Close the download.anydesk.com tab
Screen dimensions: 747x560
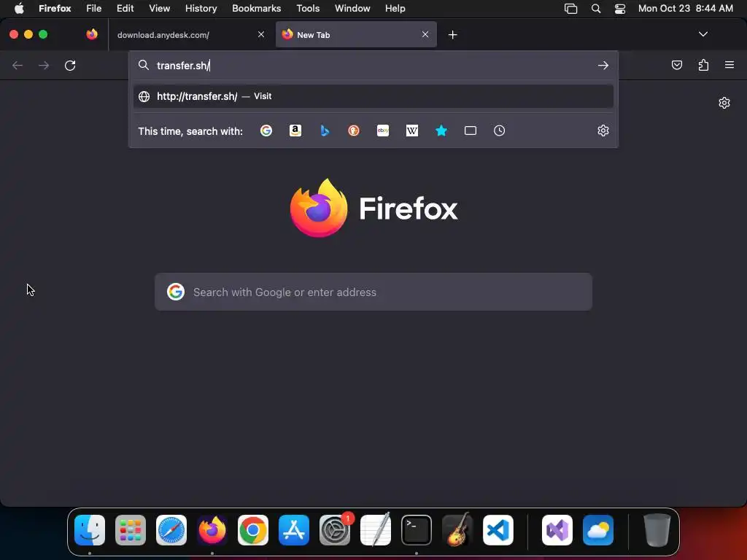(261, 34)
